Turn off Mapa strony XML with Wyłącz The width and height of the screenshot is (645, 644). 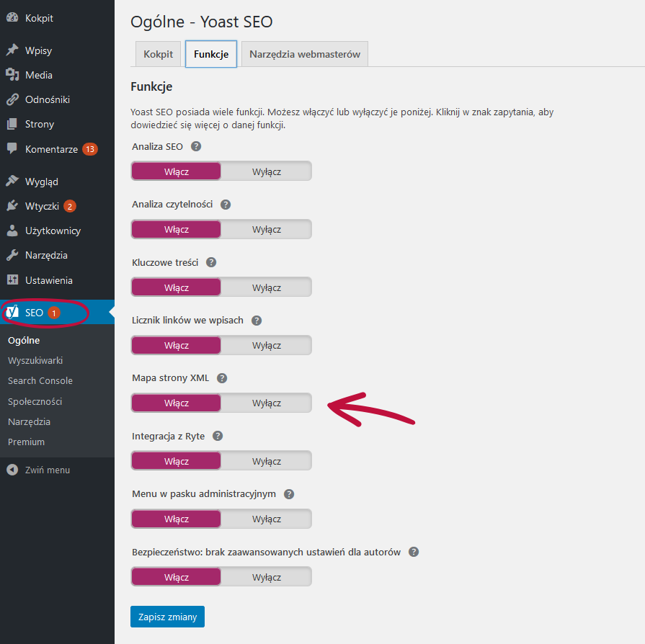267,403
